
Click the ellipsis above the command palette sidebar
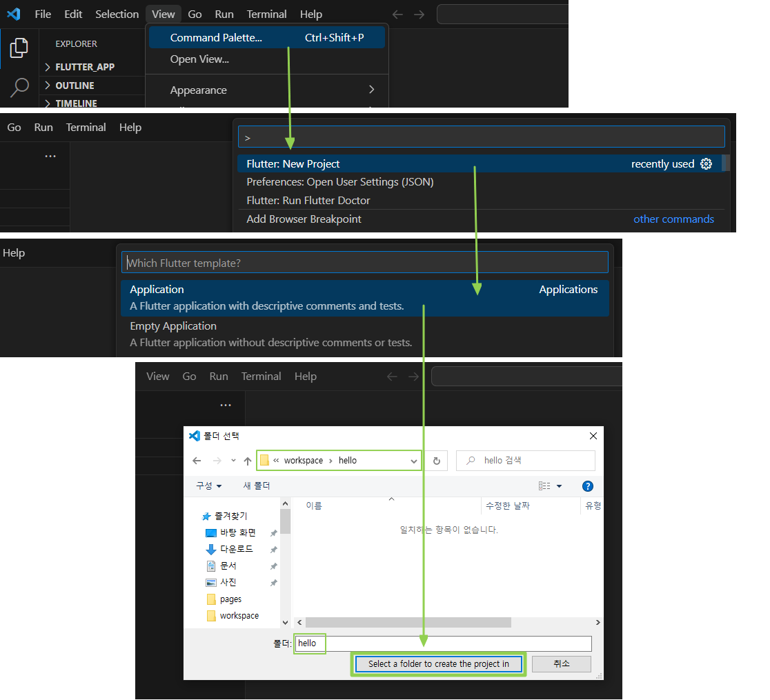50,156
